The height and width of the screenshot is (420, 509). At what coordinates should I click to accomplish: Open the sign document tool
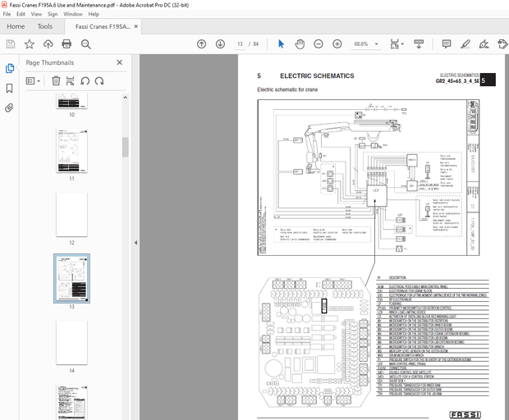484,44
